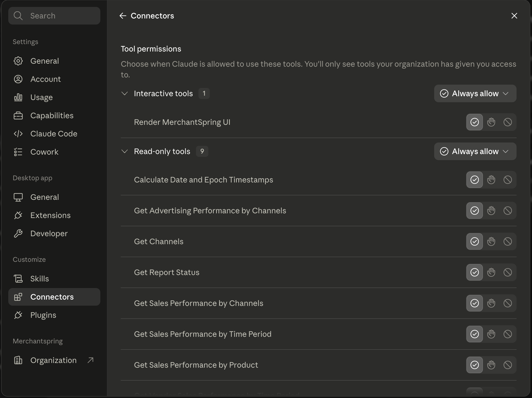Require approval for Get Sales Performance by Channels

(491, 303)
